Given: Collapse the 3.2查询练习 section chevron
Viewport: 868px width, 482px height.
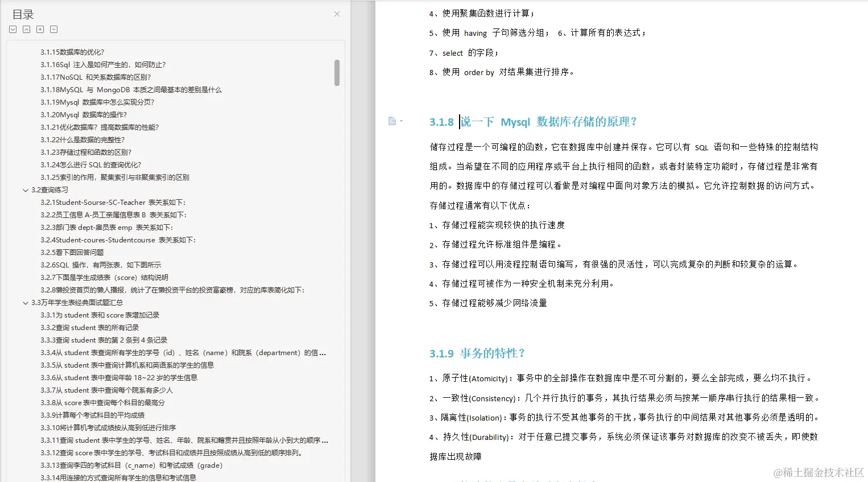Looking at the screenshot, I should tap(24, 189).
